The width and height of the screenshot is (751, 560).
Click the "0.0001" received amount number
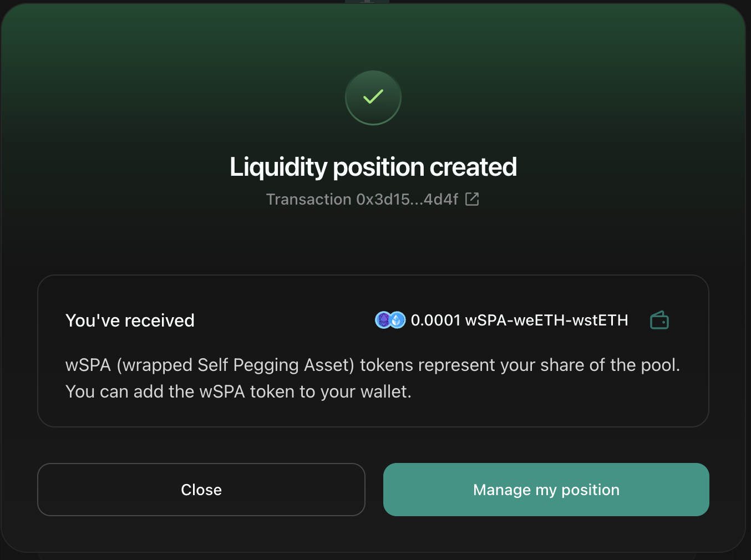(435, 320)
